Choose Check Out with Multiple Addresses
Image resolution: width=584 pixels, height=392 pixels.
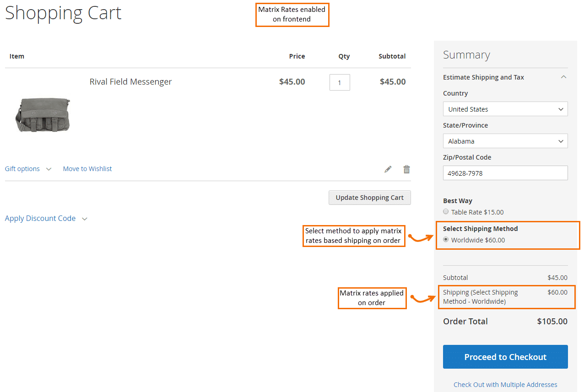505,384
